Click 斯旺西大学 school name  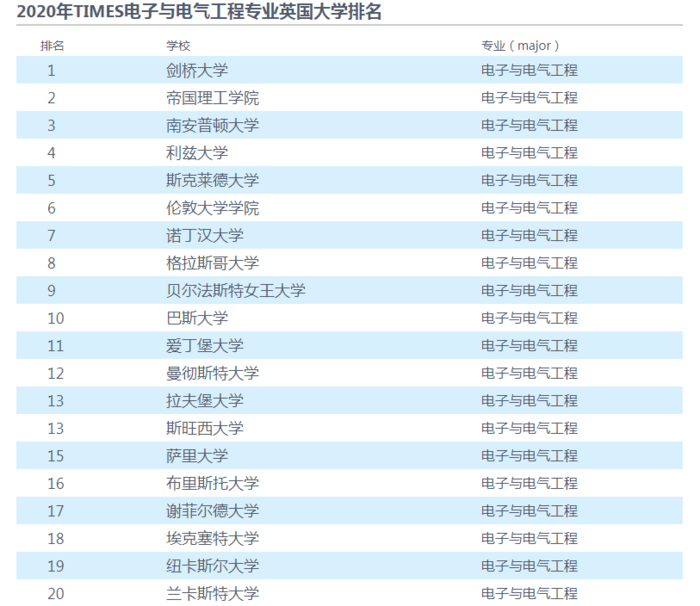tap(205, 428)
